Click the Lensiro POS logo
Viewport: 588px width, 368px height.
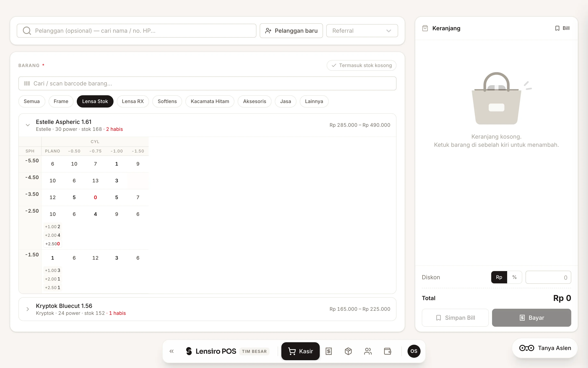(211, 351)
